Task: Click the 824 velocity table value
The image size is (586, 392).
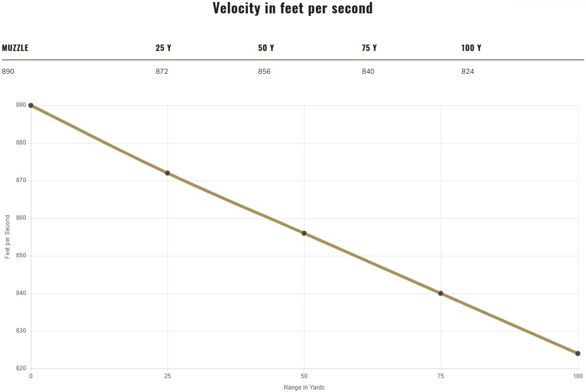Action: [468, 71]
